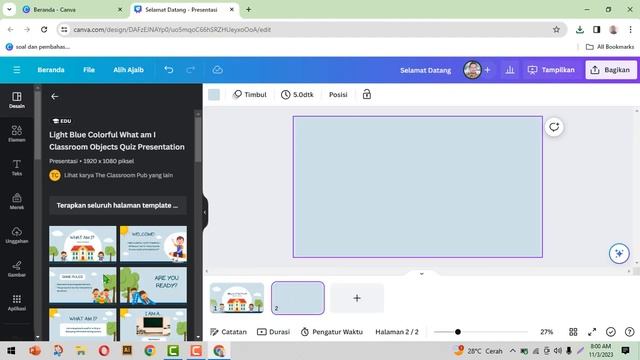Click the lock page icon
This screenshot has height=360, width=640.
367,94
